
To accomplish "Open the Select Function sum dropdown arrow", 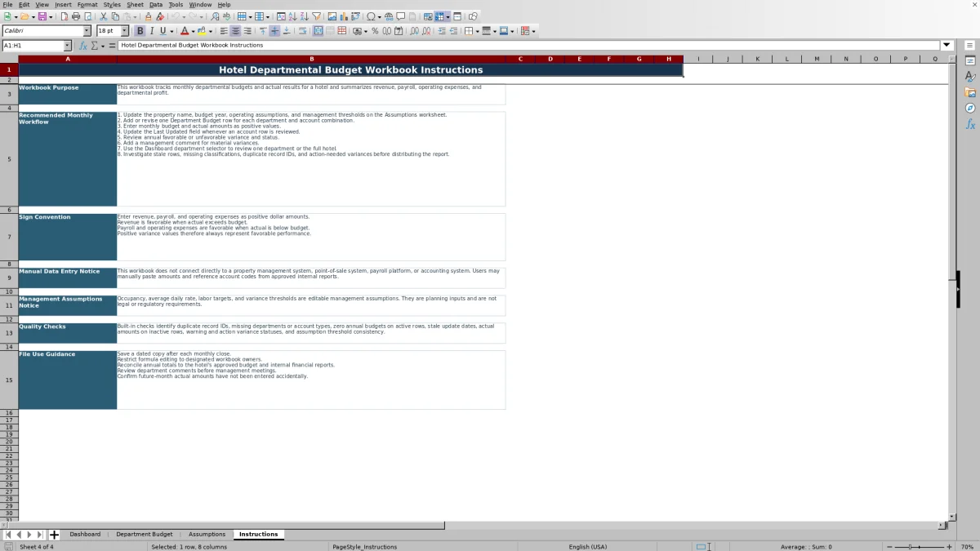I will (104, 46).
